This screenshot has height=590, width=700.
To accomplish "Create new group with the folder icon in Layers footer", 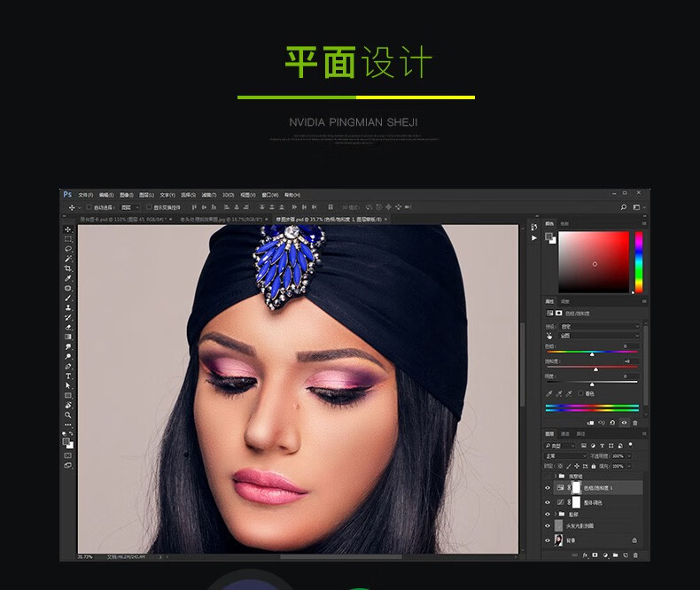I will (615, 555).
